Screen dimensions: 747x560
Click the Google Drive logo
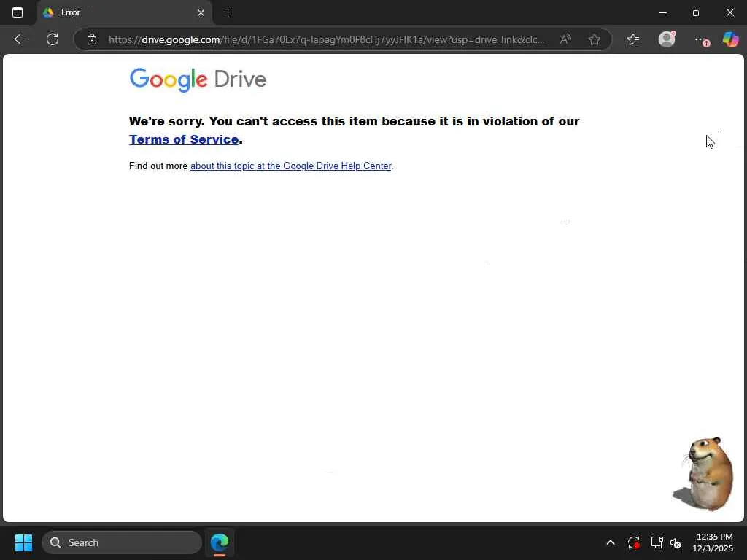(x=198, y=79)
